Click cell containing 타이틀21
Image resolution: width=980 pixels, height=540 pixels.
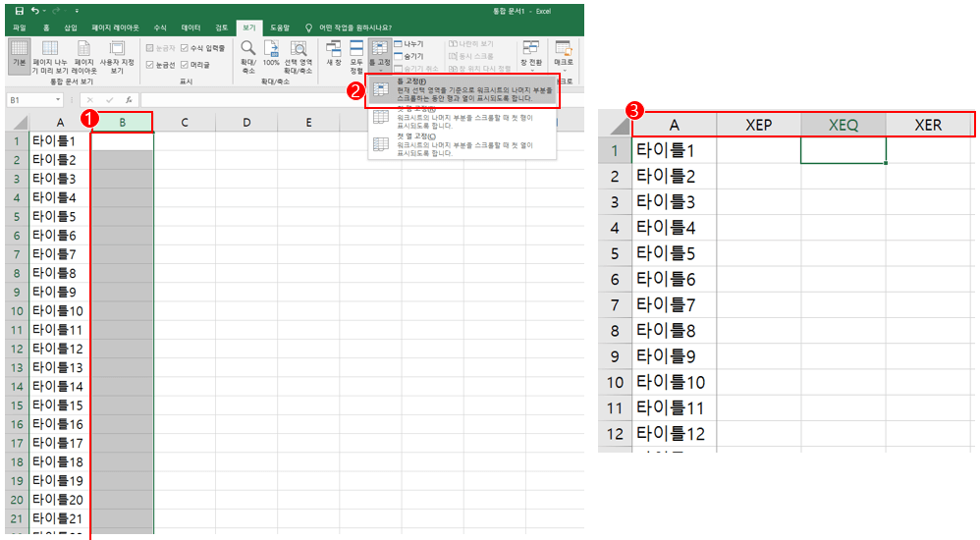coord(60,518)
